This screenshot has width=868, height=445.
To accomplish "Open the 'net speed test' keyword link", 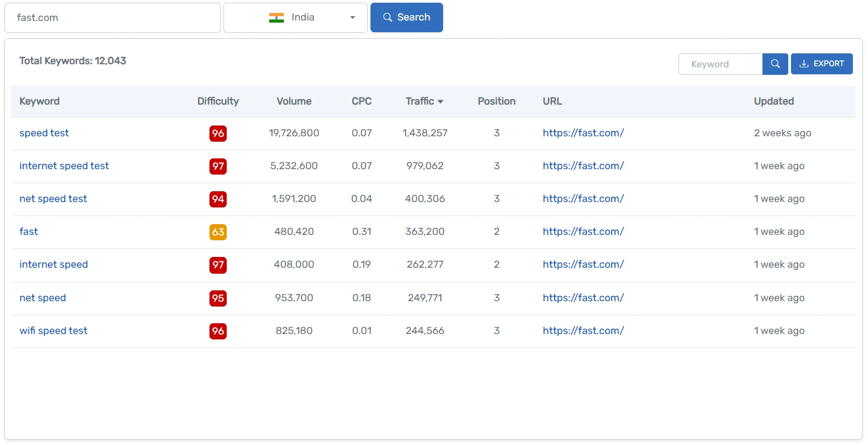I will click(53, 199).
